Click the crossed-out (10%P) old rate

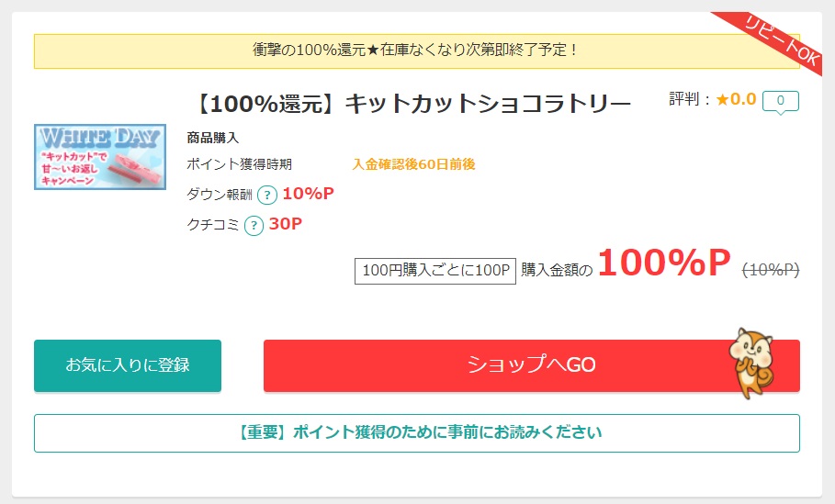pos(771,271)
